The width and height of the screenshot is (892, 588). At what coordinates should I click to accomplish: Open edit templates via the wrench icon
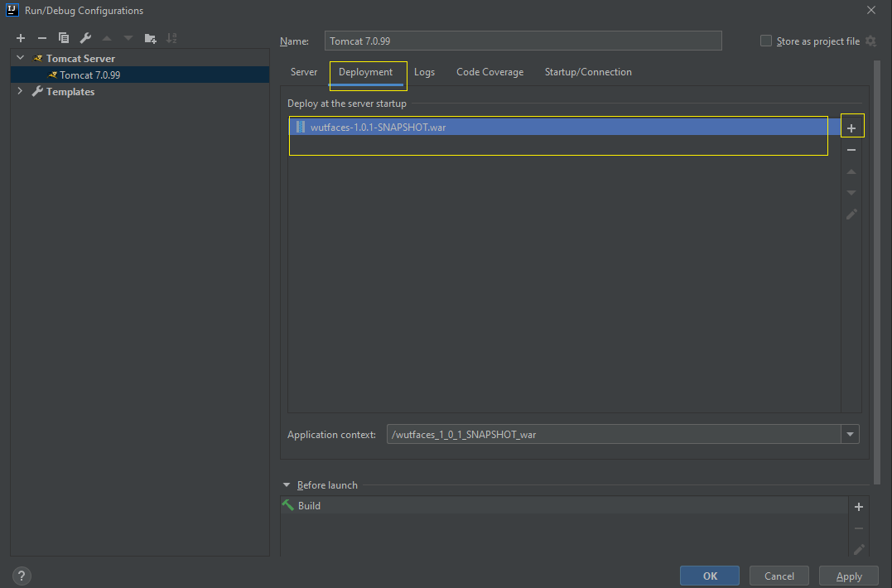(85, 38)
